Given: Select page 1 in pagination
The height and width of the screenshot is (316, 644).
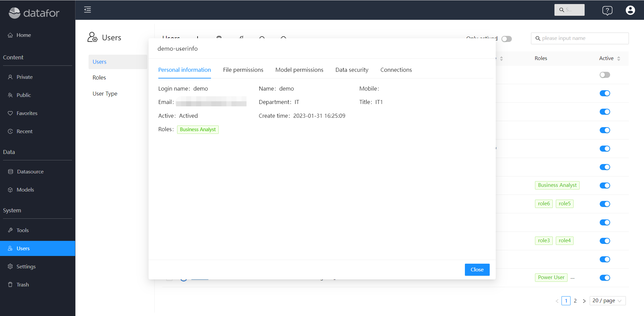Looking at the screenshot, I should (566, 301).
